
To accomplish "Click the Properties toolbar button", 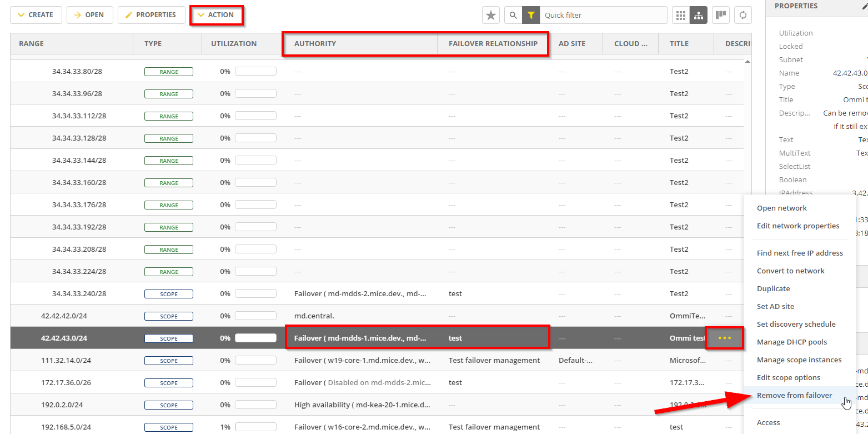I will pyautogui.click(x=150, y=15).
